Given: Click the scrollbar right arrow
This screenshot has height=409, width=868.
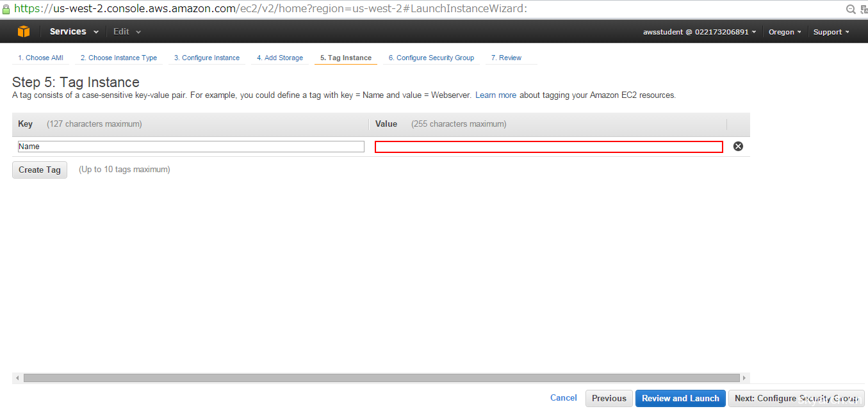Looking at the screenshot, I should click(744, 378).
